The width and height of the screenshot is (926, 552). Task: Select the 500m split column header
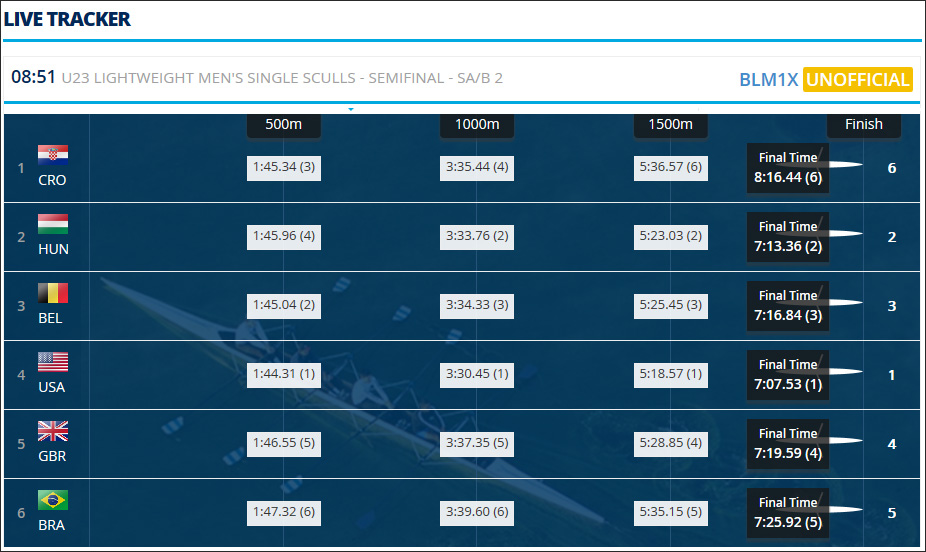pyautogui.click(x=284, y=124)
